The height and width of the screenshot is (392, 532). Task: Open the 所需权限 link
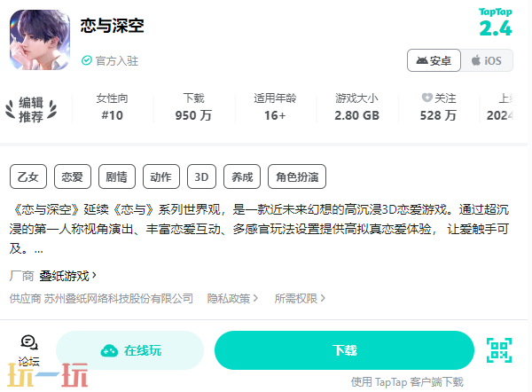300,299
